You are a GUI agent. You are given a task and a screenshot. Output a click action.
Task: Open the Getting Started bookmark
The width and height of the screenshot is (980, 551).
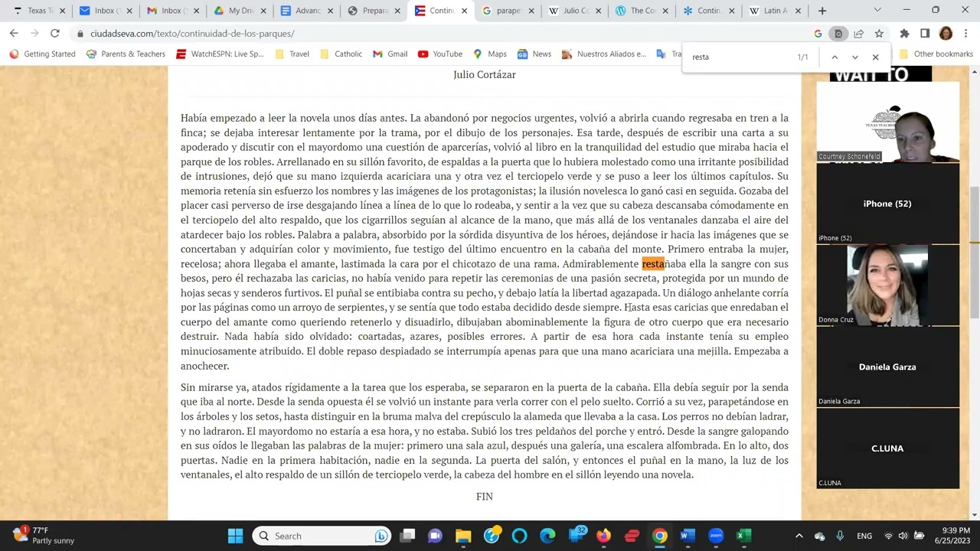(x=42, y=54)
